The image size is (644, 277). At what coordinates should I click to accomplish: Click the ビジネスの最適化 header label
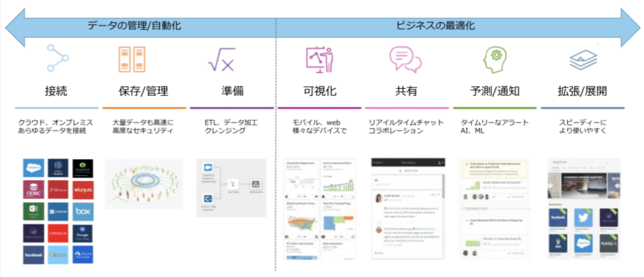(x=435, y=26)
